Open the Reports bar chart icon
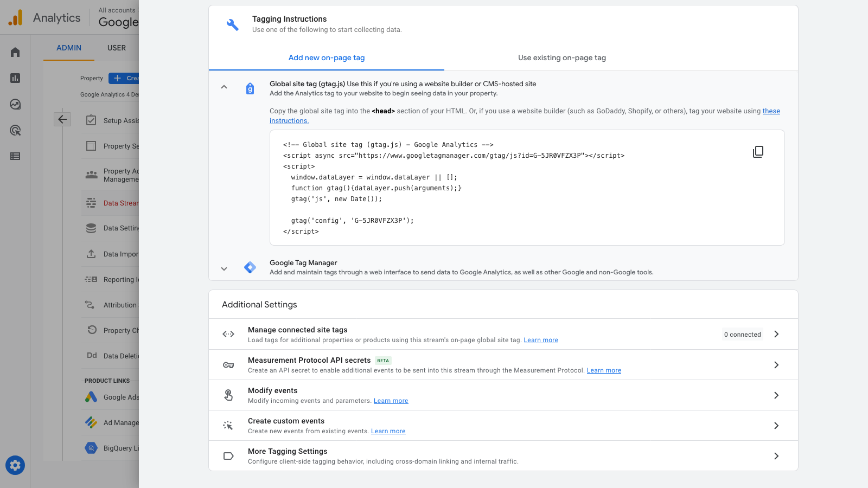This screenshot has height=488, width=868. (x=15, y=78)
